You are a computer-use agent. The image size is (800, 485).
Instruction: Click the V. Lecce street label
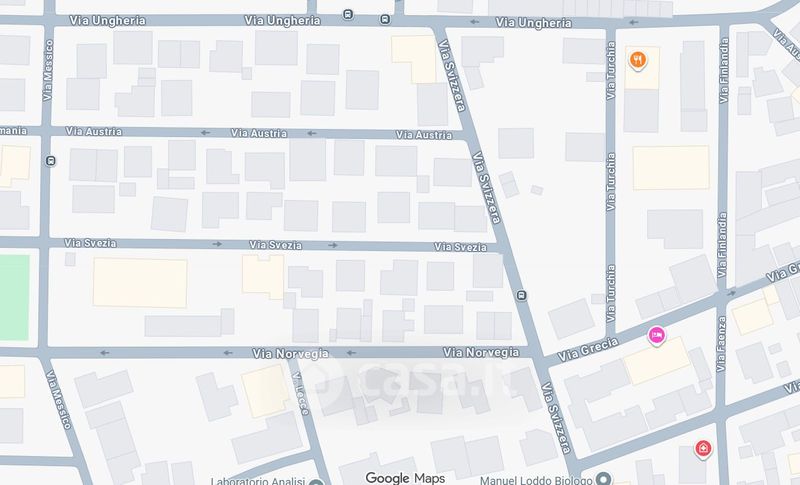point(301,393)
